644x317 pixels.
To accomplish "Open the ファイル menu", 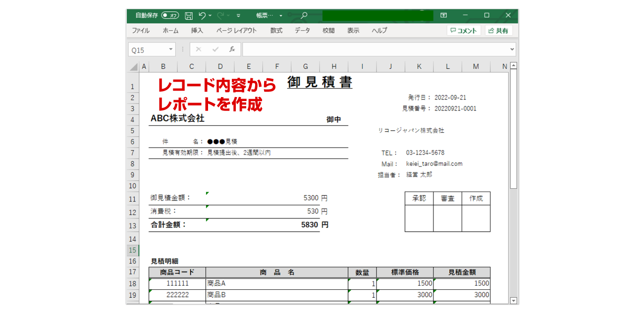I will click(141, 30).
